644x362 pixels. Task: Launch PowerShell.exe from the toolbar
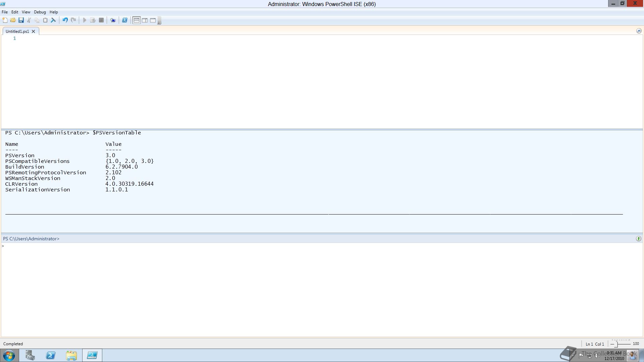(x=124, y=20)
